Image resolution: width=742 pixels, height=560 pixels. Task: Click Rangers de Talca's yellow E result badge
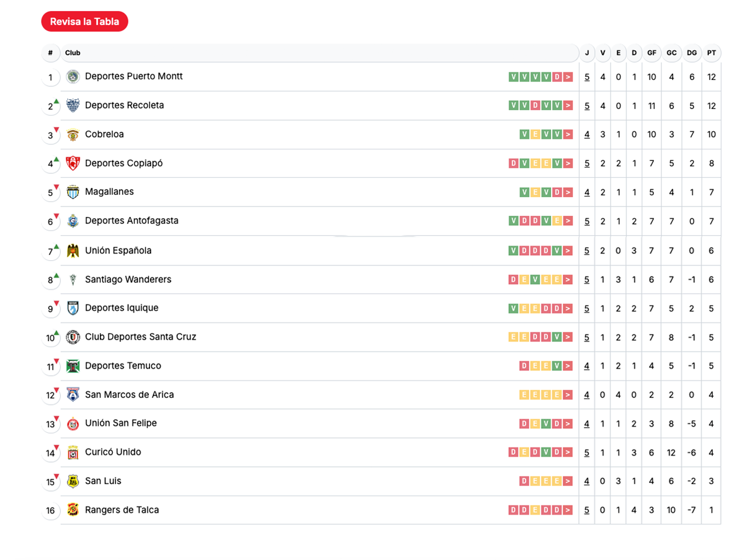tap(535, 510)
